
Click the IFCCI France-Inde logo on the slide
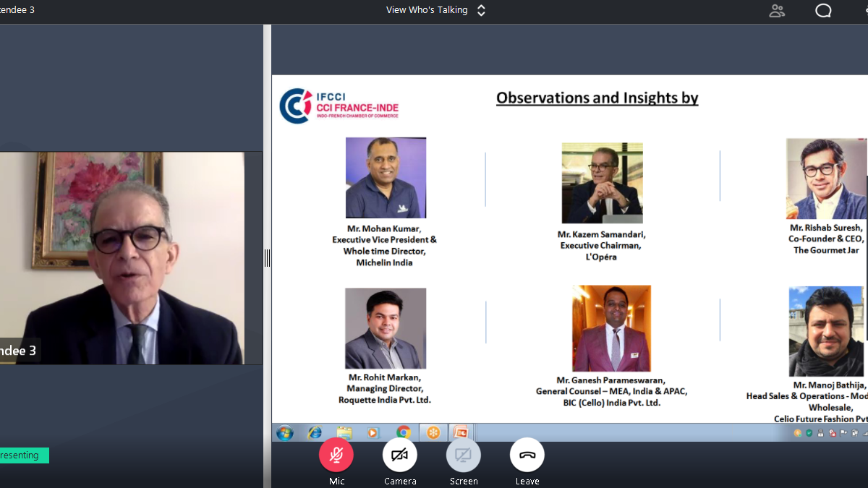(x=339, y=106)
